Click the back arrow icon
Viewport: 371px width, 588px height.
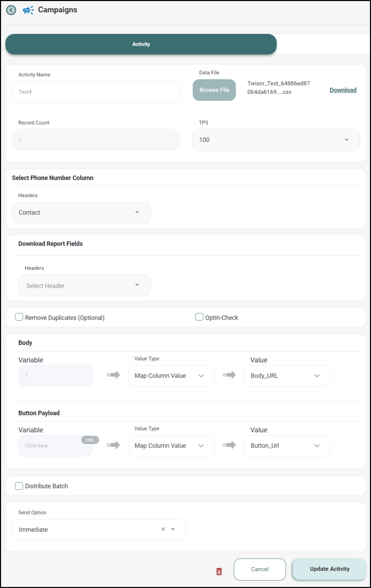pos(11,10)
